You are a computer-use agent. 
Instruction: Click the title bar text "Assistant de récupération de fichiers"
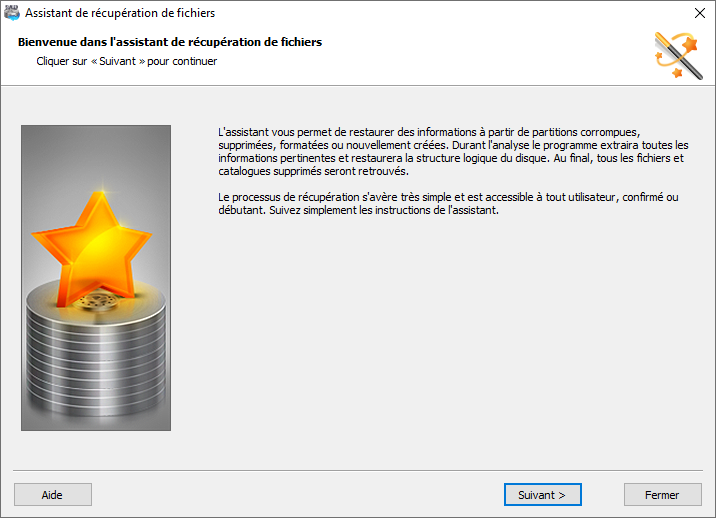[120, 13]
